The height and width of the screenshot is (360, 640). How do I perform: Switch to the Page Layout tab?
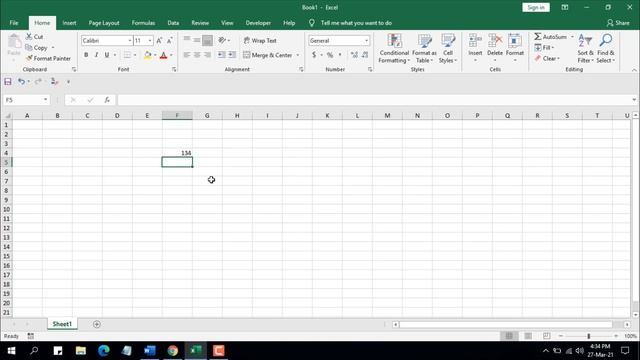point(104,23)
